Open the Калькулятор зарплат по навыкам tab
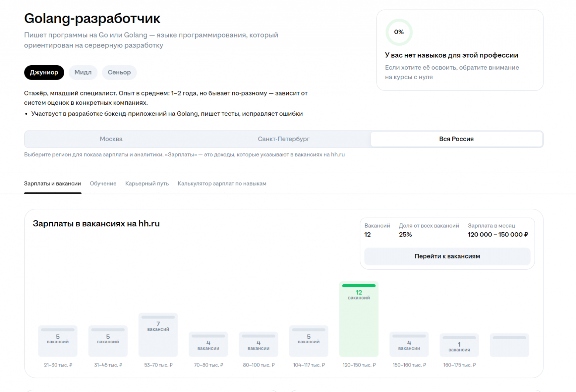Image resolution: width=576 pixels, height=392 pixels. (x=222, y=183)
